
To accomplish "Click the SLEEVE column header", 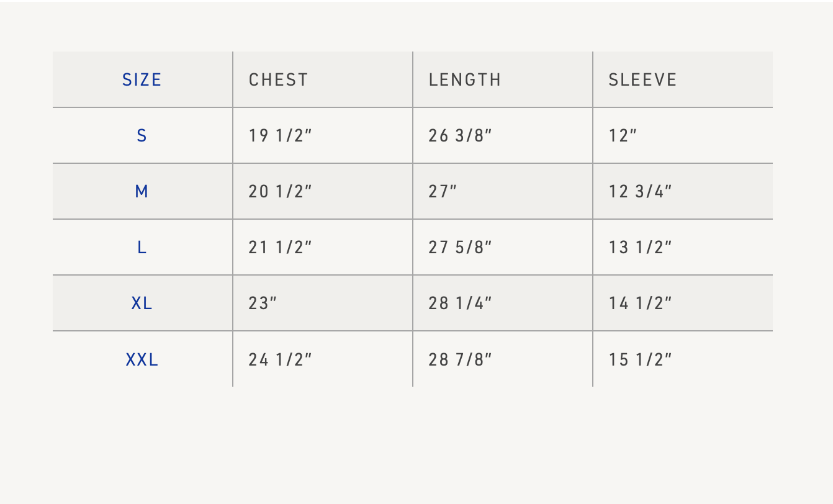I will pyautogui.click(x=642, y=80).
